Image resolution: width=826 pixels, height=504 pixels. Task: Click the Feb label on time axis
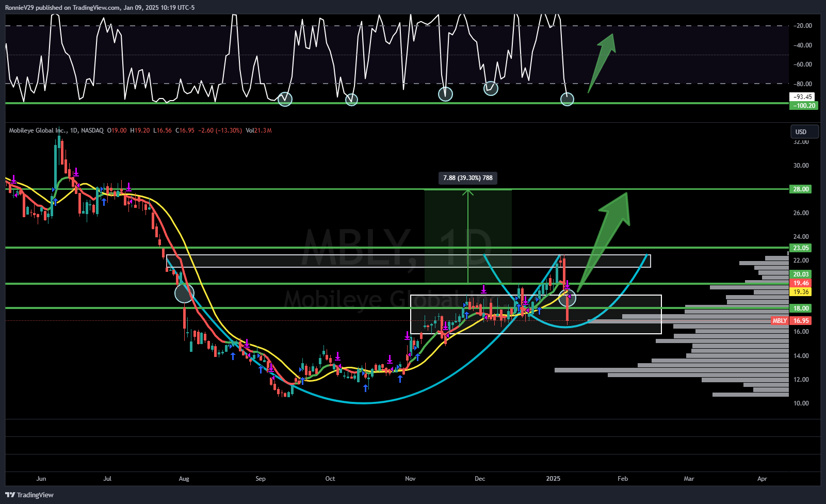coord(623,479)
